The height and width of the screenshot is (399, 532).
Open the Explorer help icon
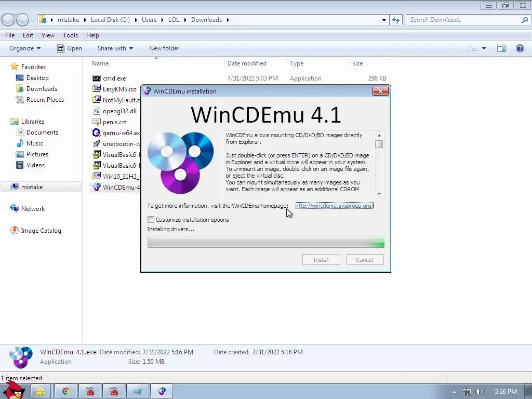pos(520,48)
